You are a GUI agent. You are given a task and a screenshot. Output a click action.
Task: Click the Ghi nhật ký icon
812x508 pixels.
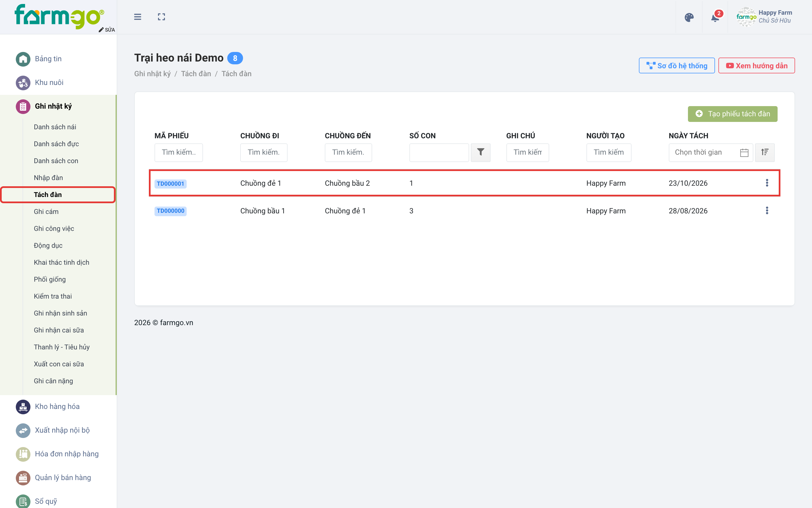coord(23,106)
